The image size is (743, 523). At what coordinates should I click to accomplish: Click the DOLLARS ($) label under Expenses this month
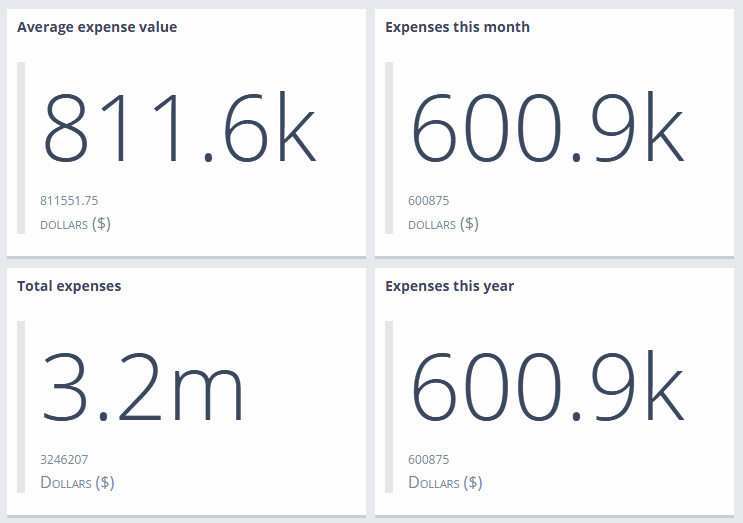[x=443, y=224]
